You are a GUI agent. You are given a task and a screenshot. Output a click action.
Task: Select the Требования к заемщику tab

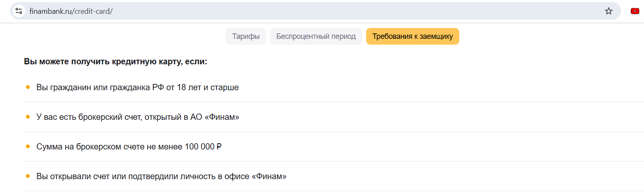412,36
